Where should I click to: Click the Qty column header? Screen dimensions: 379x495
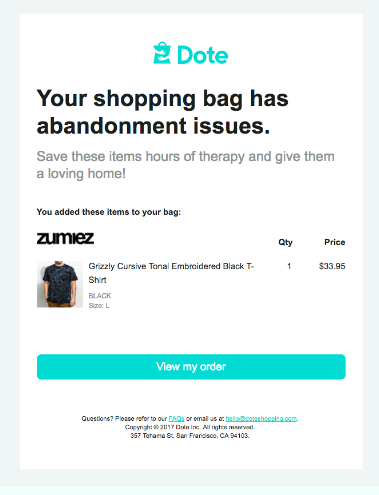click(x=285, y=242)
